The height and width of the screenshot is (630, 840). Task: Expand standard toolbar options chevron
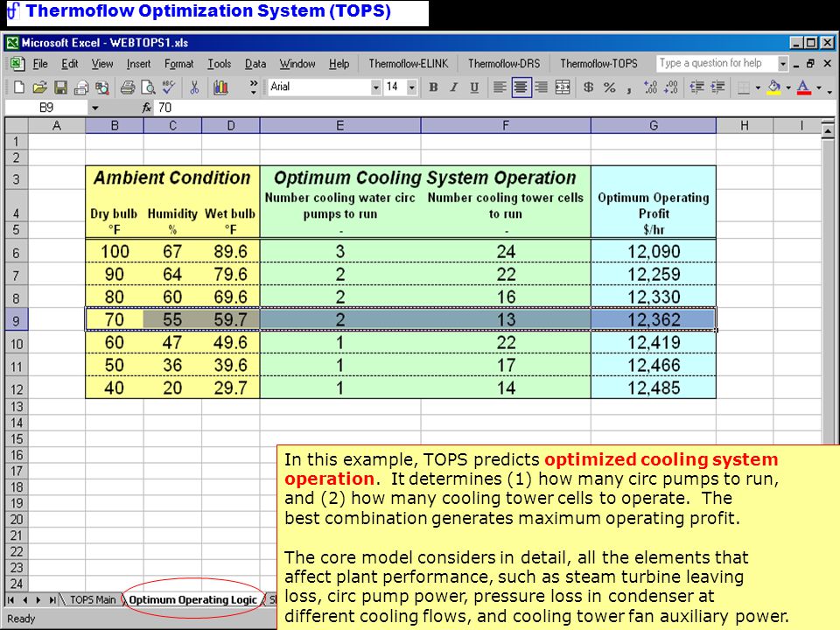254,87
